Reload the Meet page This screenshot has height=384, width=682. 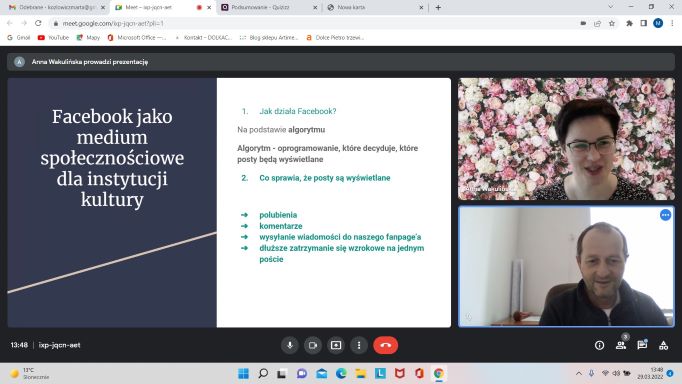pos(38,23)
